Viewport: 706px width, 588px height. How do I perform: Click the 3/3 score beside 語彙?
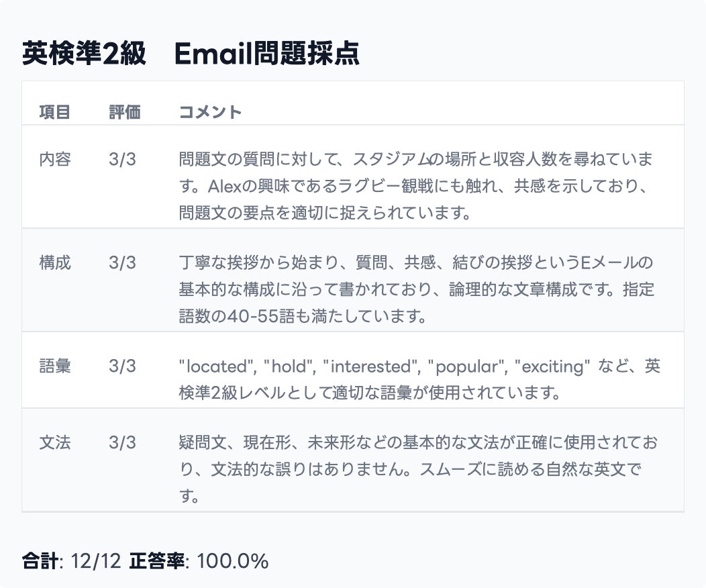click(122, 366)
